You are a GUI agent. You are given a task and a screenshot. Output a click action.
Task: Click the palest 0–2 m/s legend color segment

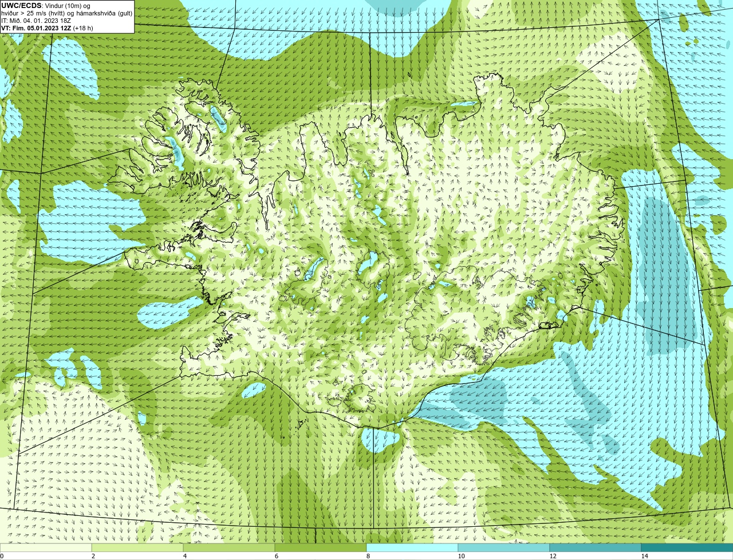click(x=46, y=547)
